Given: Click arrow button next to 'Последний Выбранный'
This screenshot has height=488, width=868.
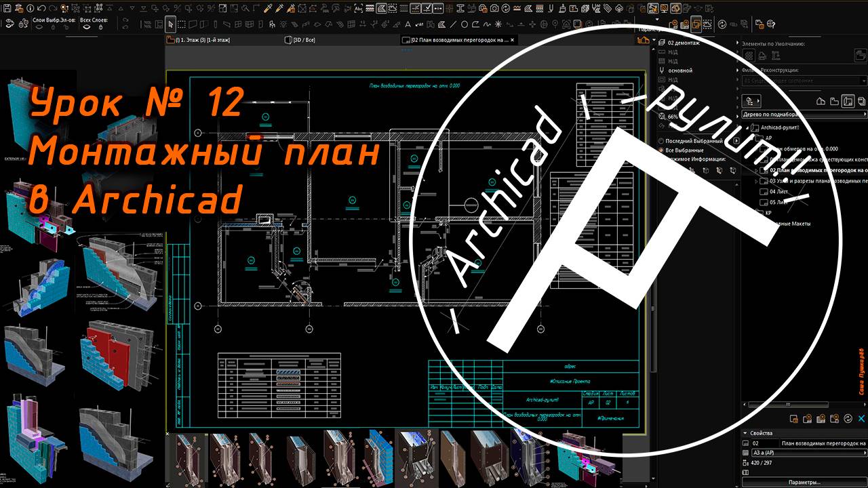Looking at the screenshot, I should coord(736,141).
